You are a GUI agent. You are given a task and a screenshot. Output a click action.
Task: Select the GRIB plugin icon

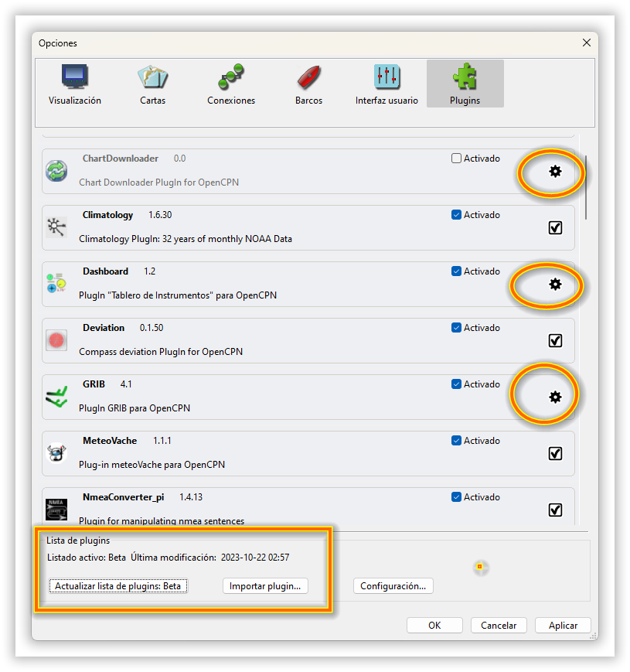point(56,397)
